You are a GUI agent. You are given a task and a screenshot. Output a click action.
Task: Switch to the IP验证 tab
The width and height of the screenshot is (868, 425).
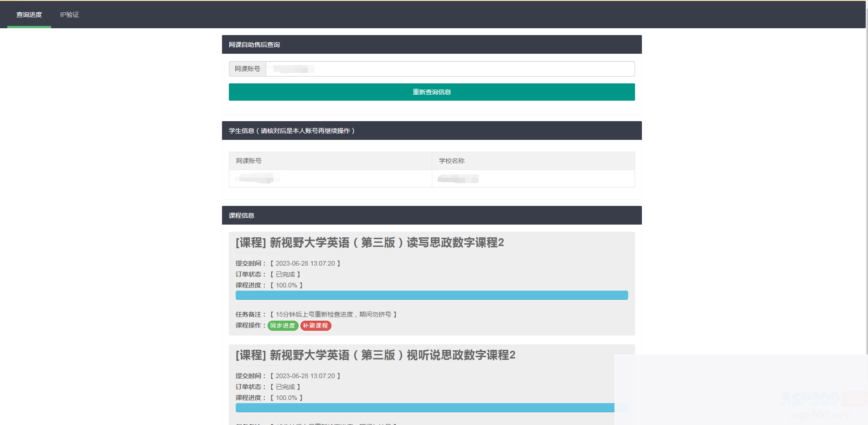69,15
